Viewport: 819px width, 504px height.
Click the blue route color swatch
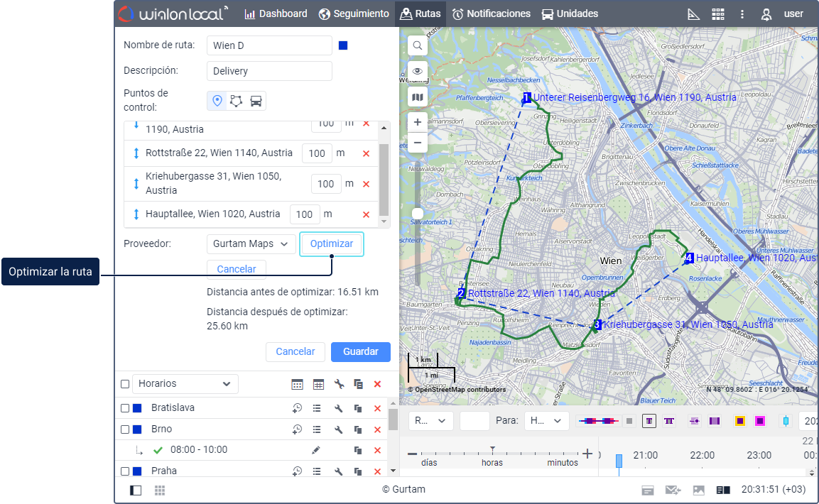343,46
